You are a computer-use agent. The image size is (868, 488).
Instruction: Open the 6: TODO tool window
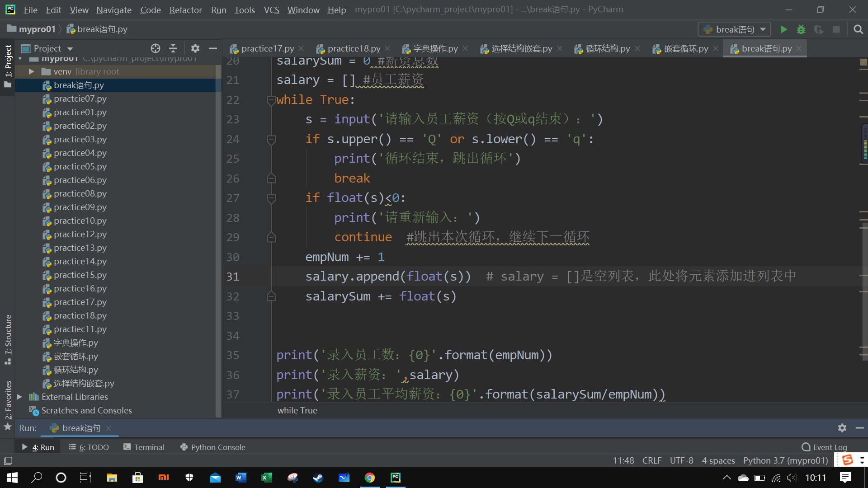pyautogui.click(x=89, y=447)
